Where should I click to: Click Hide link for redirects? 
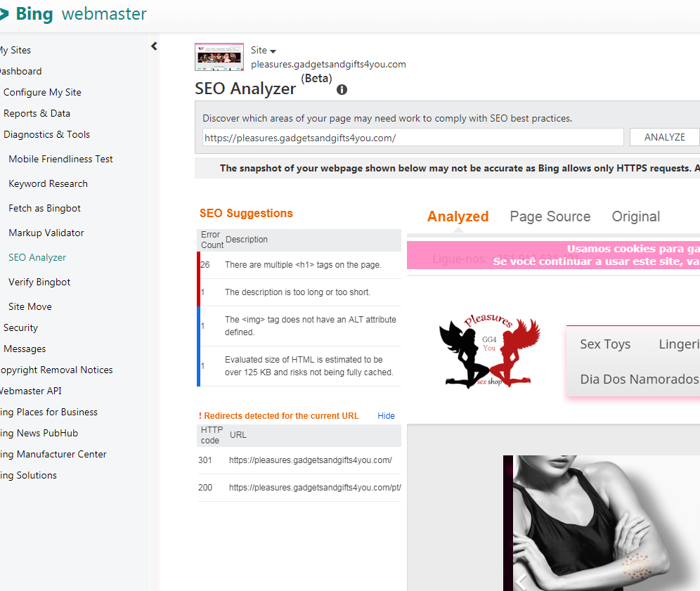tap(386, 416)
